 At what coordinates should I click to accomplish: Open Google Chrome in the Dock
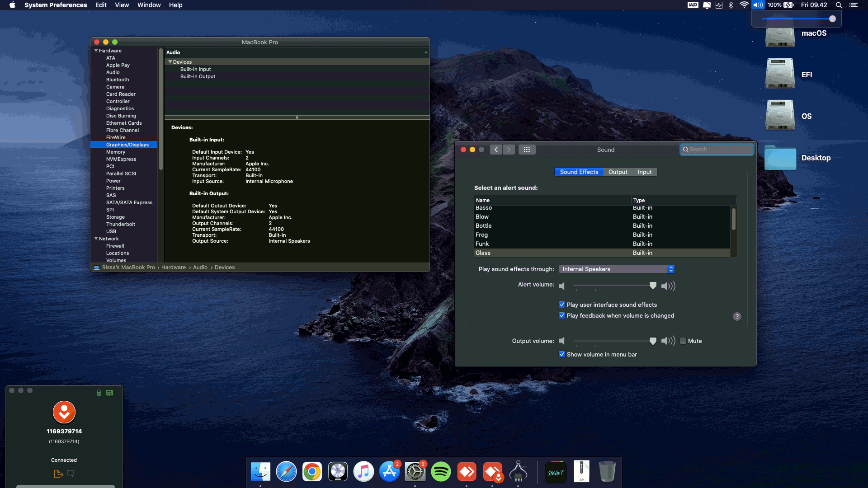[x=312, y=472]
